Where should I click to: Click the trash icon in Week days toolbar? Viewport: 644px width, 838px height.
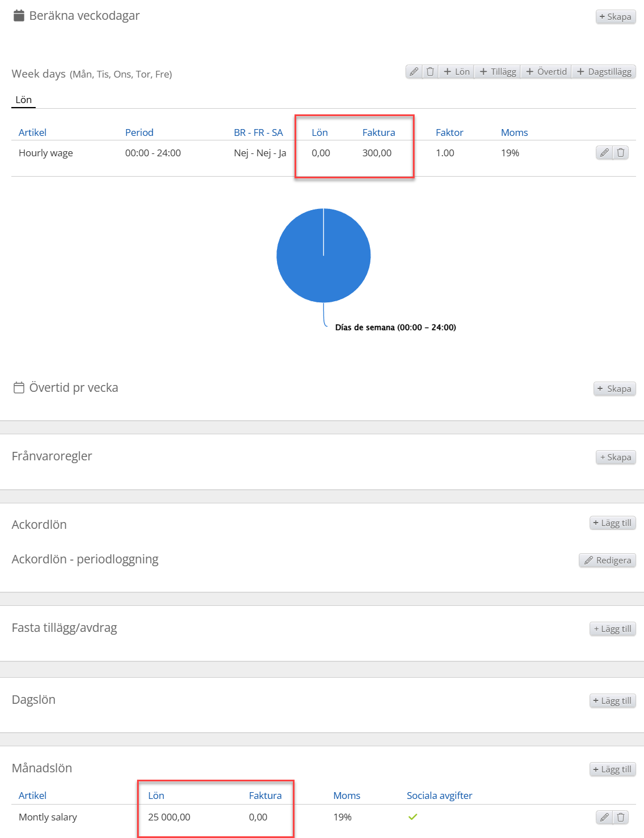click(x=430, y=72)
